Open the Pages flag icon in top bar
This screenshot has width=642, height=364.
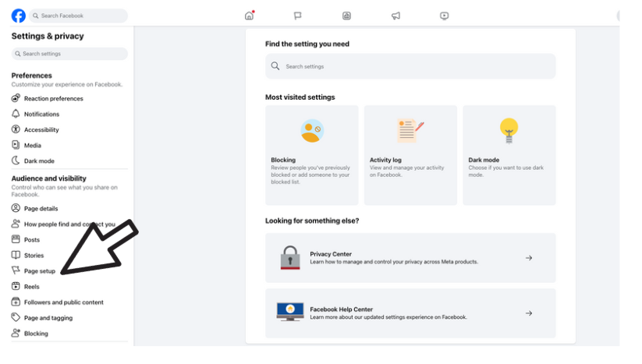pos(298,16)
